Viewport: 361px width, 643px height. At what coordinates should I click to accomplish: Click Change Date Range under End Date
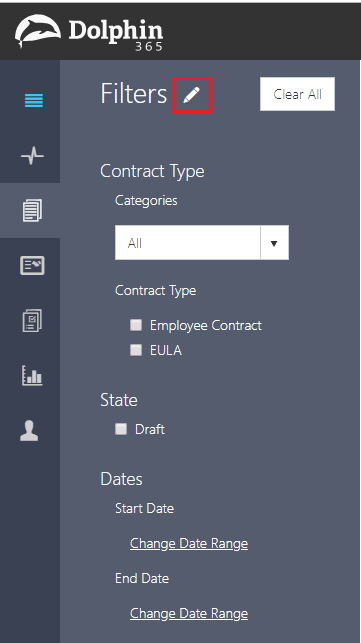point(189,613)
